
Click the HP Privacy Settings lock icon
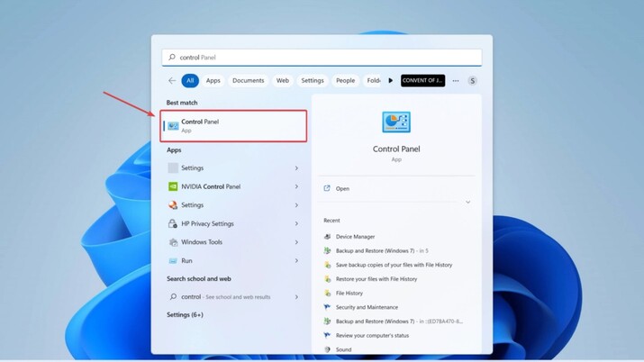[x=173, y=223]
